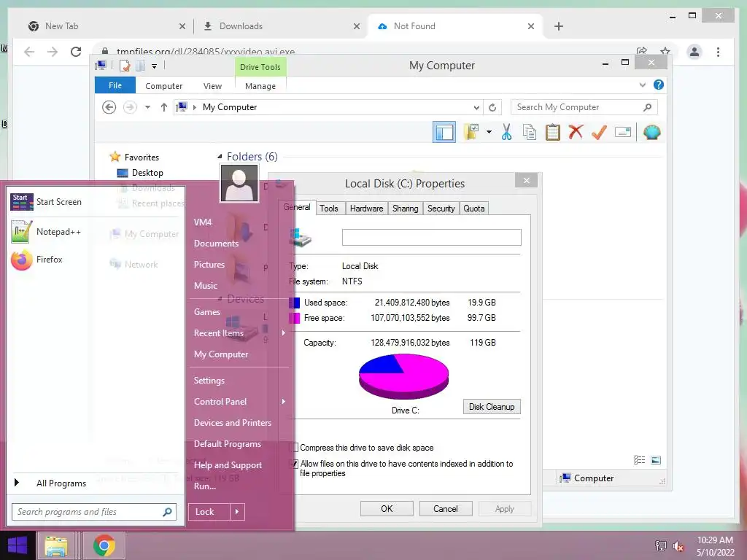Switch to Tools tab in Properties
Image resolution: width=747 pixels, height=560 pixels.
329,209
